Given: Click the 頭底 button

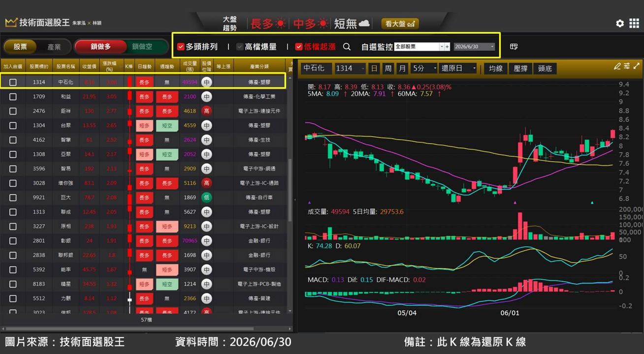Looking at the screenshot, I should point(545,68).
